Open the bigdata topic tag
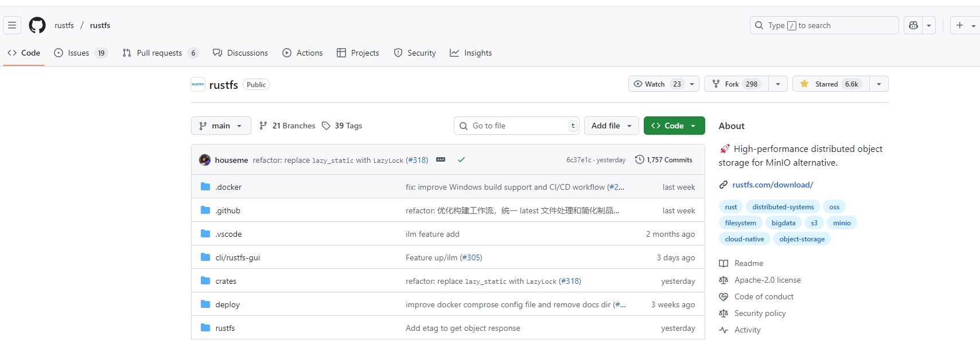980x340 pixels. [x=784, y=223]
